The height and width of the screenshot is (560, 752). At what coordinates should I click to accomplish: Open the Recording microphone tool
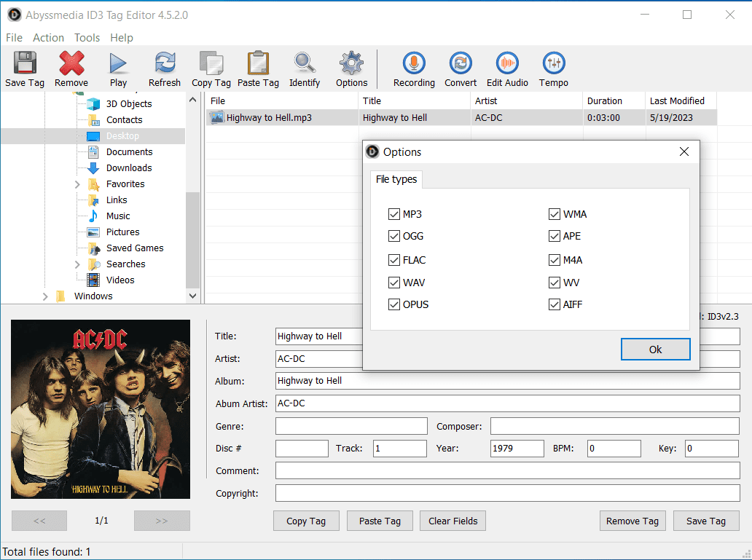(414, 64)
